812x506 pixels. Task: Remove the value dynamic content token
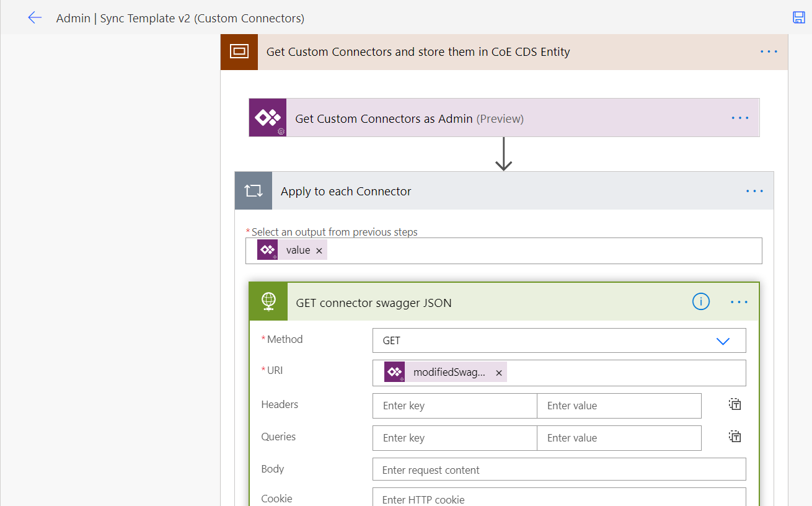(319, 250)
